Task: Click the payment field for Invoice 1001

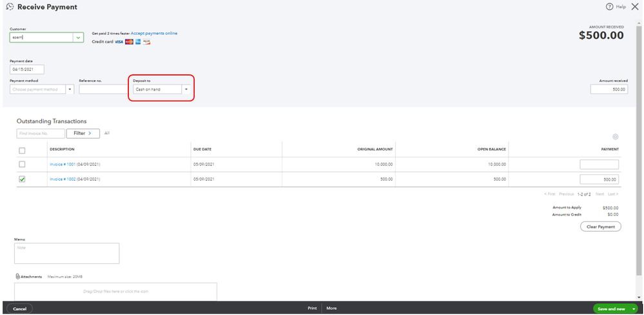Action: tap(600, 165)
